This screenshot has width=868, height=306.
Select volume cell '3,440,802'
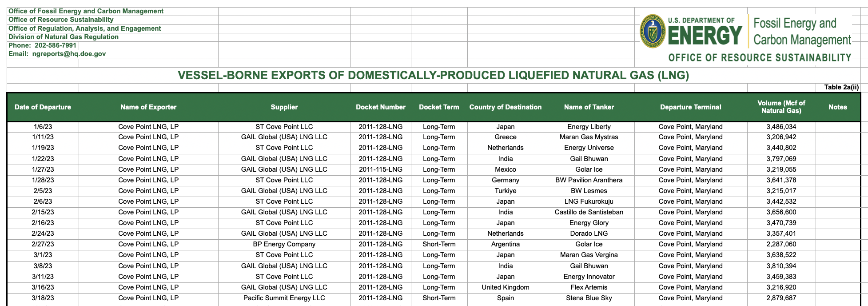coord(781,148)
